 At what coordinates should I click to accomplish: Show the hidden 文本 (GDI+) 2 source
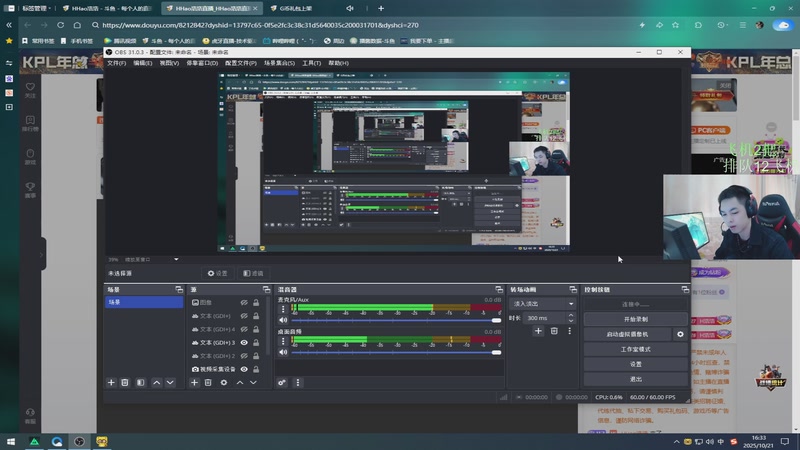[244, 356]
